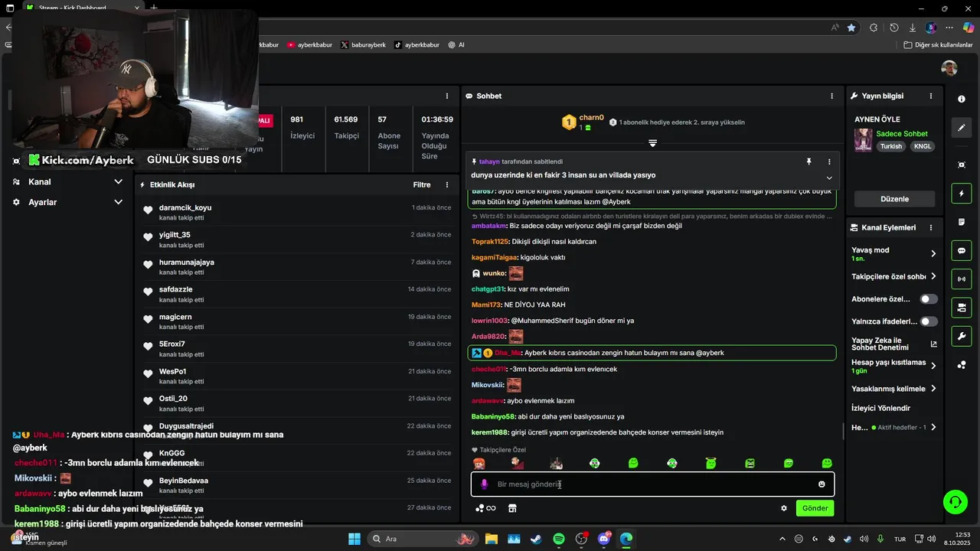
Task: Open browser downloads icon
Action: (x=913, y=28)
